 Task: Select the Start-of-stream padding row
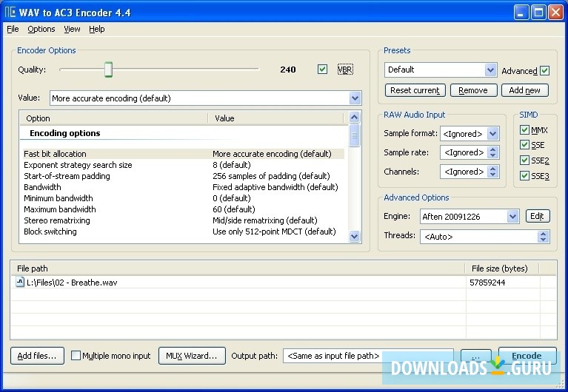184,176
